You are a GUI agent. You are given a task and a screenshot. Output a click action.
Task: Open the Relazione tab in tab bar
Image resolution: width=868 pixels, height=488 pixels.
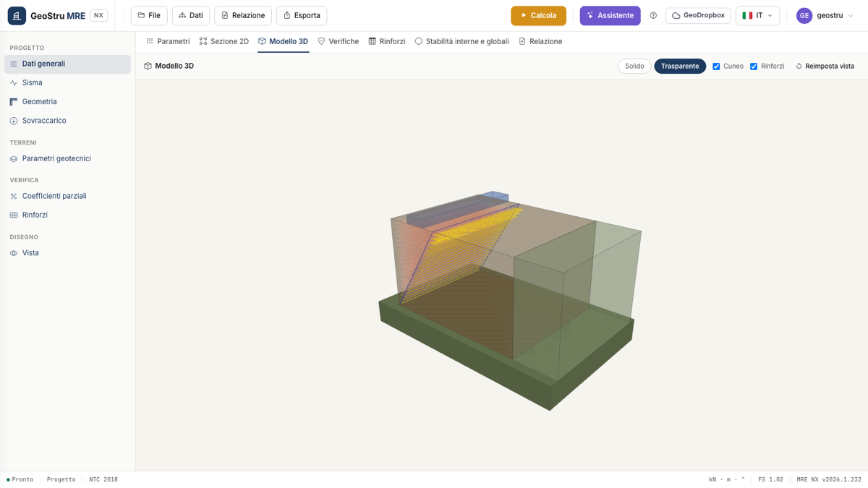tap(540, 41)
